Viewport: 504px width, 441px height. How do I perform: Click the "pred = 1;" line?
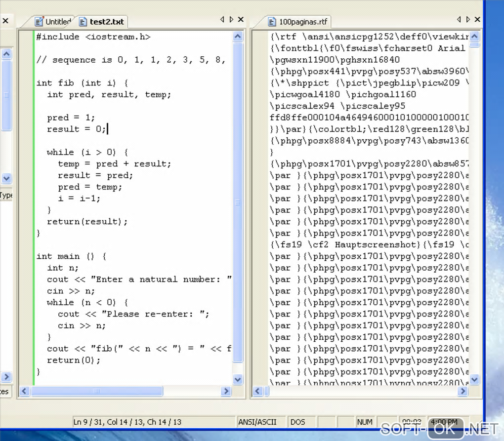point(71,118)
